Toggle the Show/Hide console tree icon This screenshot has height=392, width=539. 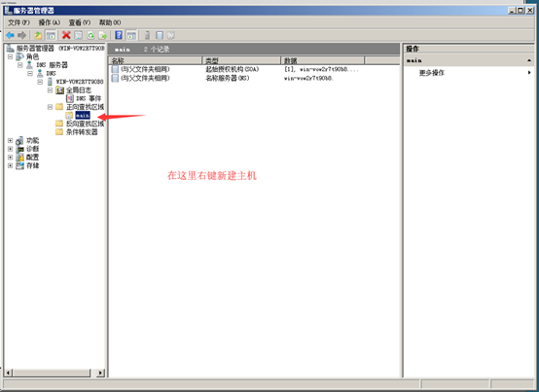(x=51, y=35)
